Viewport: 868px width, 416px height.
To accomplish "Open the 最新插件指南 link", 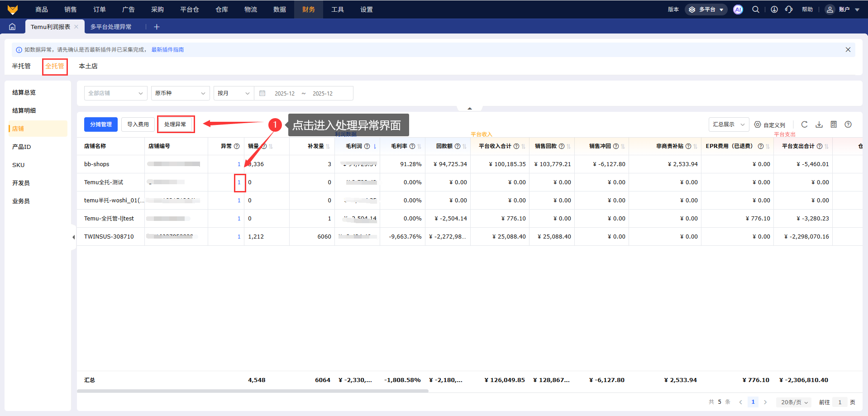I will tap(167, 50).
